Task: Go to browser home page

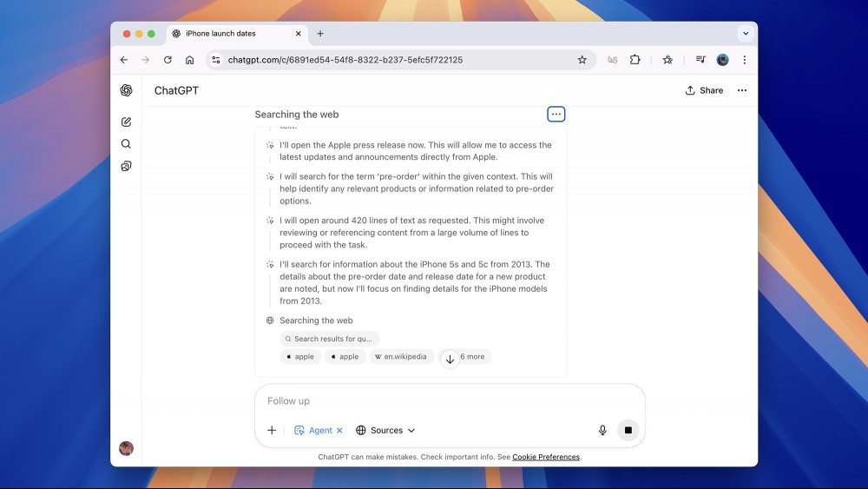Action: click(x=189, y=60)
